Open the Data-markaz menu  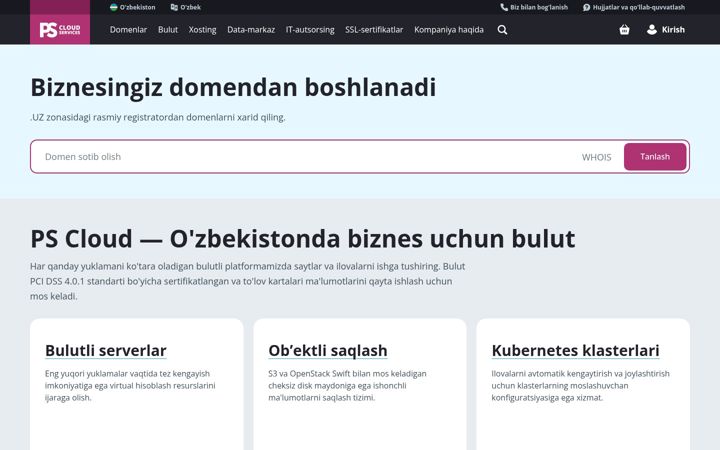251,30
